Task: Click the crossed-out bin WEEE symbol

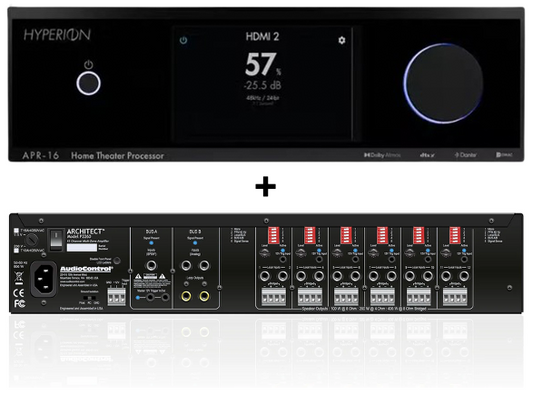Action: 19,279
